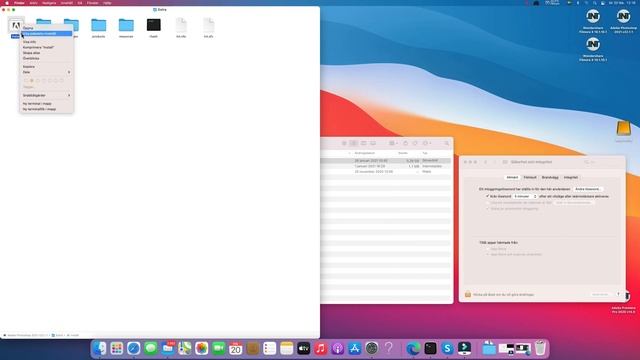Click the lock icon to make changes
The height and width of the screenshot is (360, 640).
pos(468,294)
